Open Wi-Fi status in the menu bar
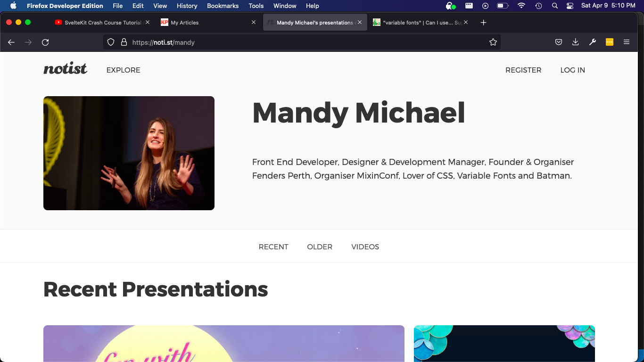The width and height of the screenshot is (644, 362). point(521,6)
